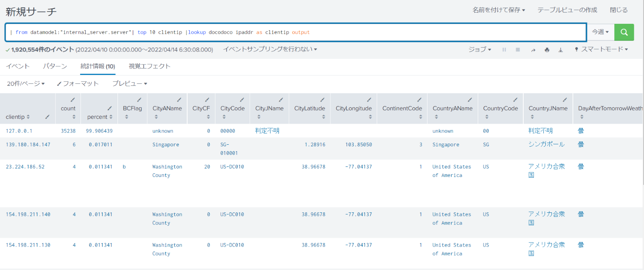The image size is (644, 270).
Task: Click the pencil icon on CityCF column
Action: [207, 100]
